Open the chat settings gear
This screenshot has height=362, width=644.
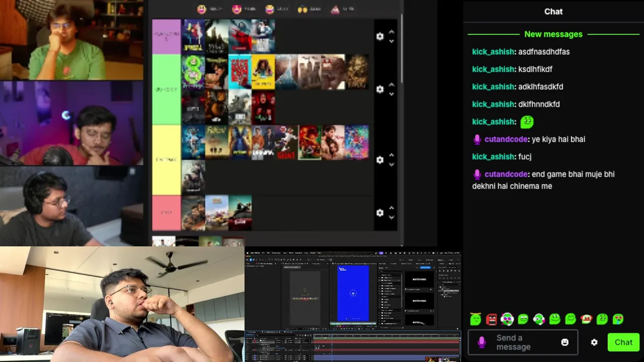(594, 342)
